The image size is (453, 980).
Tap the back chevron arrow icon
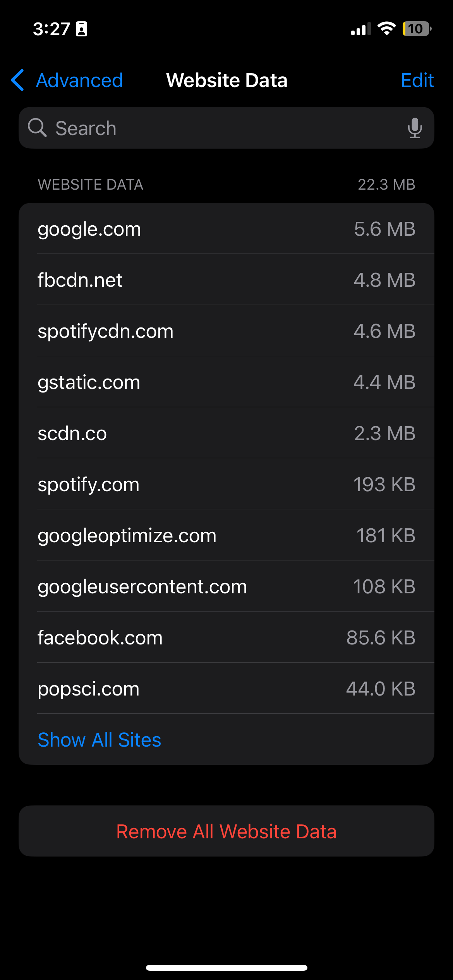(18, 81)
